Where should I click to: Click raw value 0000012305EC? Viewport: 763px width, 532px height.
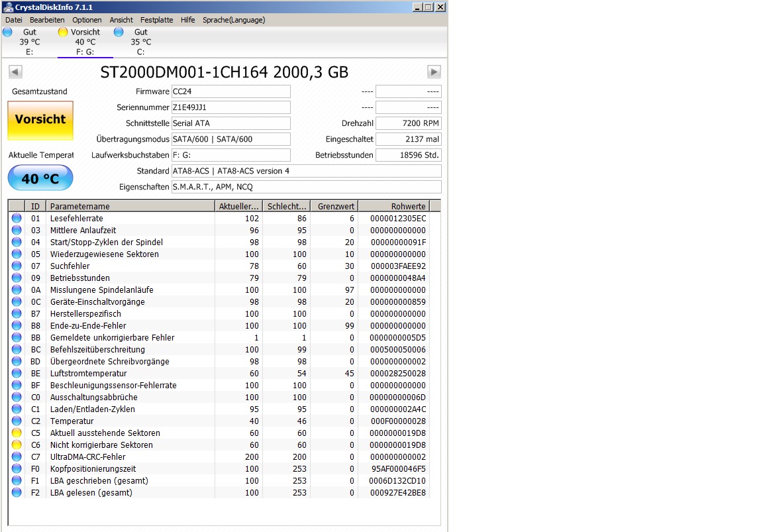click(x=398, y=218)
